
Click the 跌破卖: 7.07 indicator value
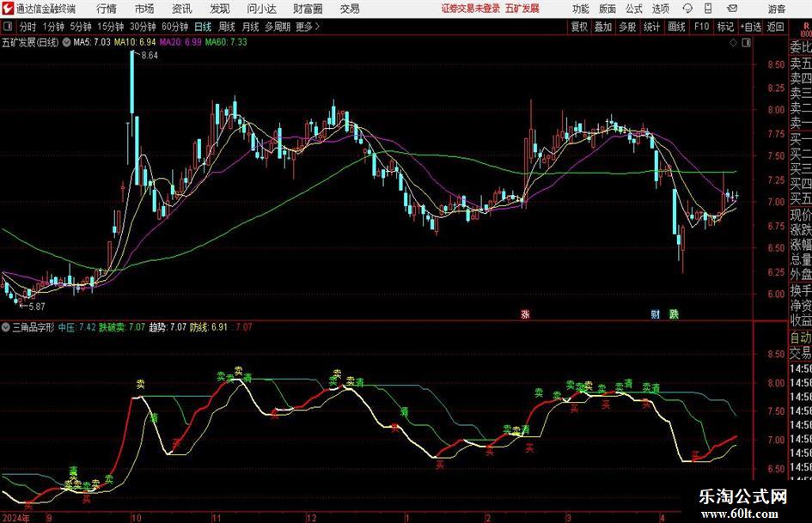(x=122, y=327)
